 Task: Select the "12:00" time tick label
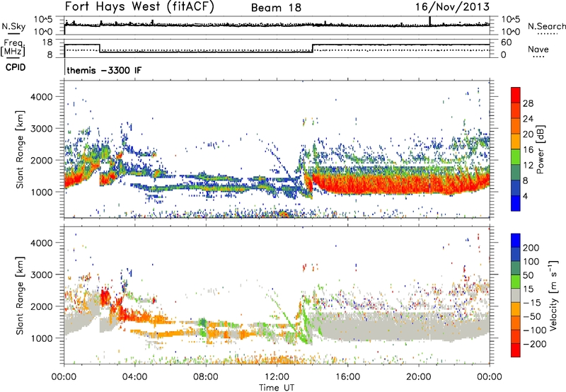click(277, 377)
